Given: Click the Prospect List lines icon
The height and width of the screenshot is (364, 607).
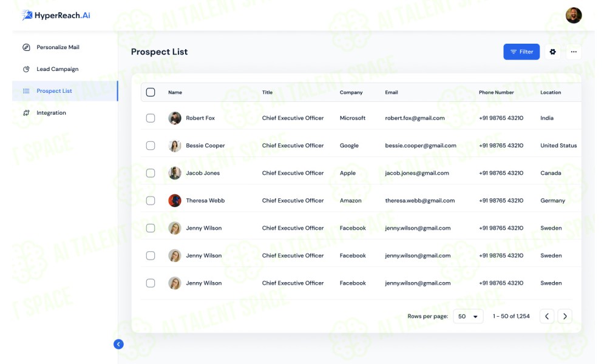Looking at the screenshot, I should pos(26,91).
